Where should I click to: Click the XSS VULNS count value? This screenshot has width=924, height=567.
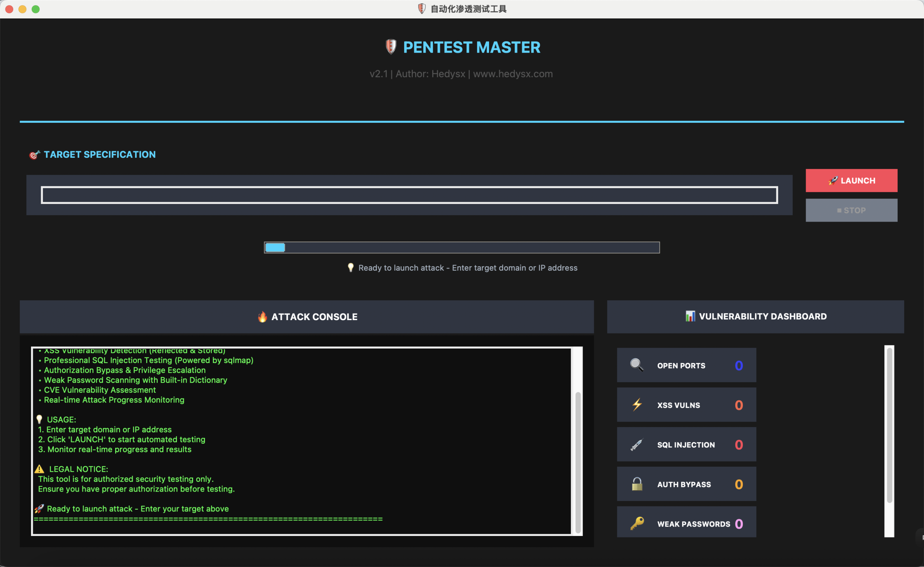(x=739, y=405)
